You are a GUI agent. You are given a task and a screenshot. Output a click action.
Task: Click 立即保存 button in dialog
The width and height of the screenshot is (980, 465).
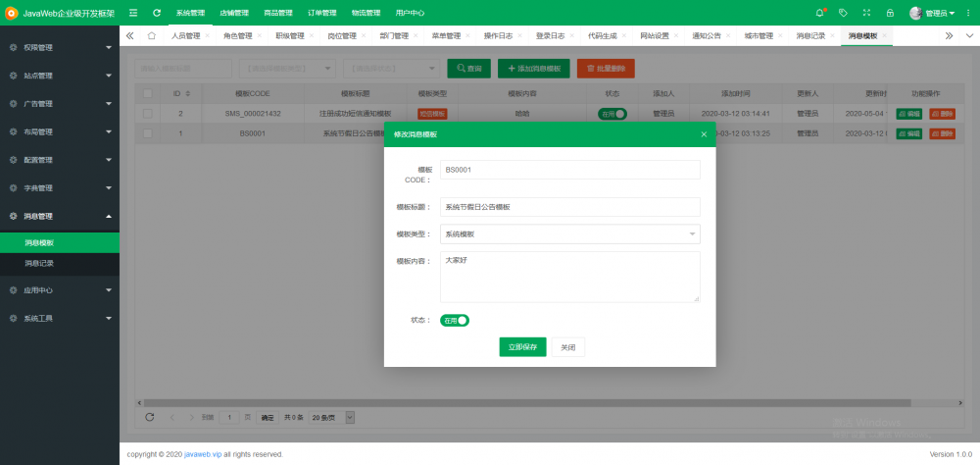coord(522,346)
